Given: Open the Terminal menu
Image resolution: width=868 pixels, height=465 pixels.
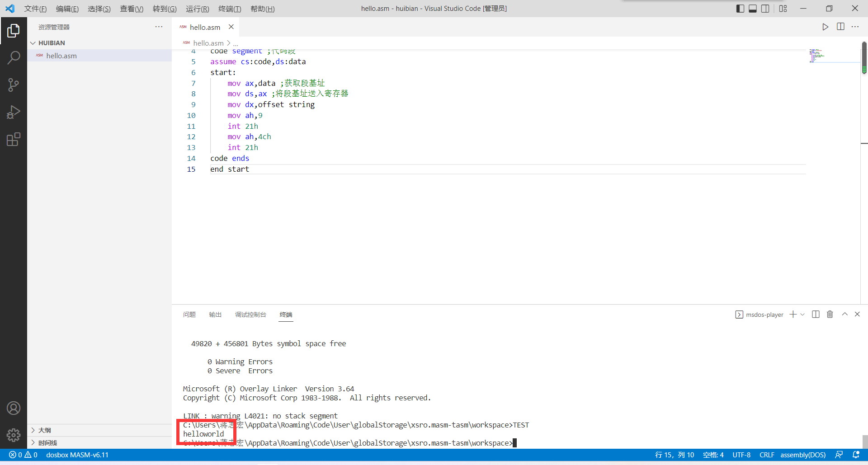Looking at the screenshot, I should pos(230,9).
